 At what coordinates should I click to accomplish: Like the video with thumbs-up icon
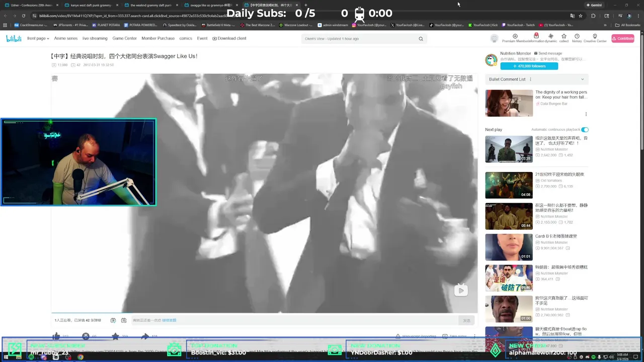click(56, 336)
